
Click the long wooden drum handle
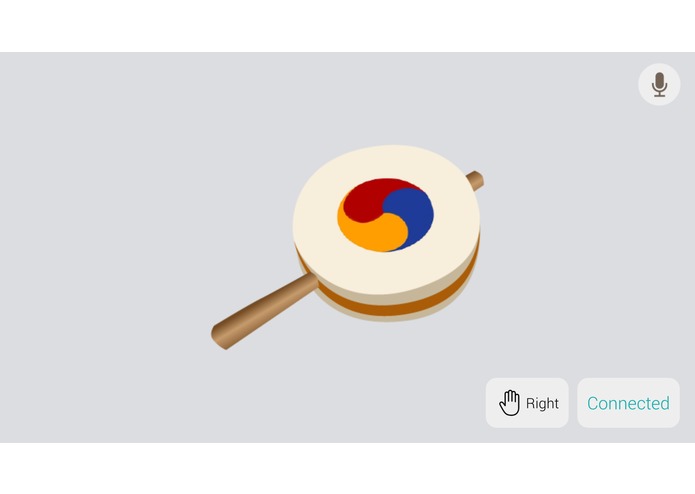point(264,312)
